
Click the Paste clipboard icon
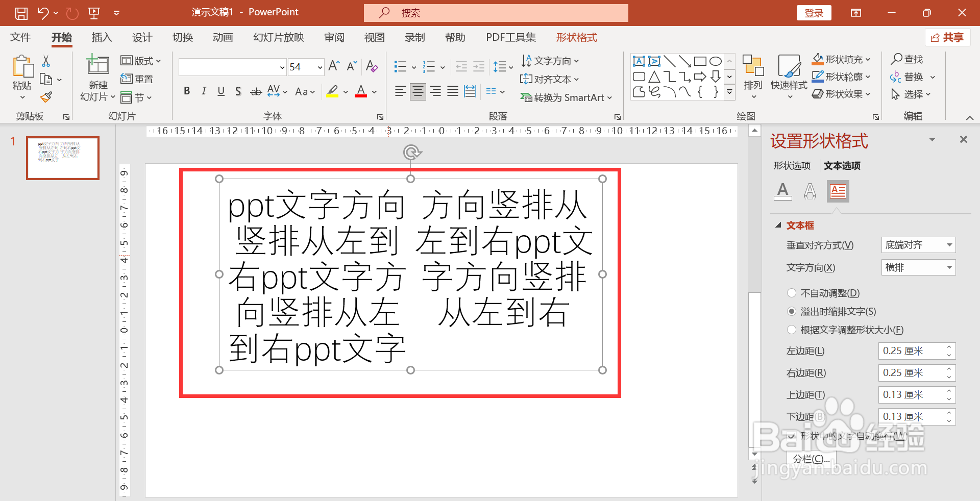click(x=22, y=67)
